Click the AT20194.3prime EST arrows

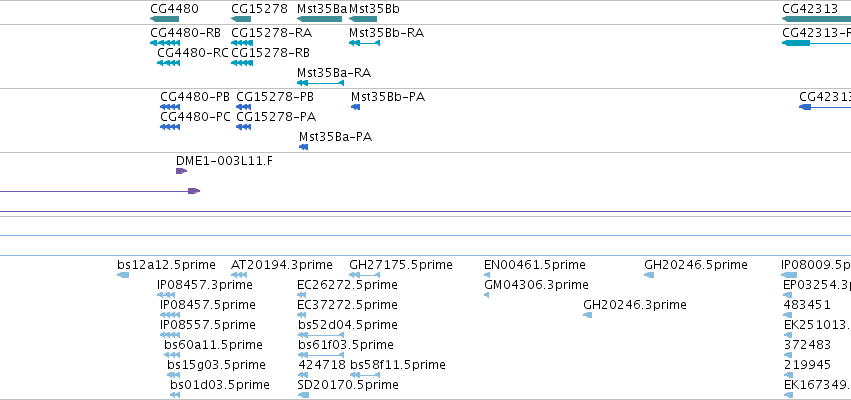pos(239,275)
